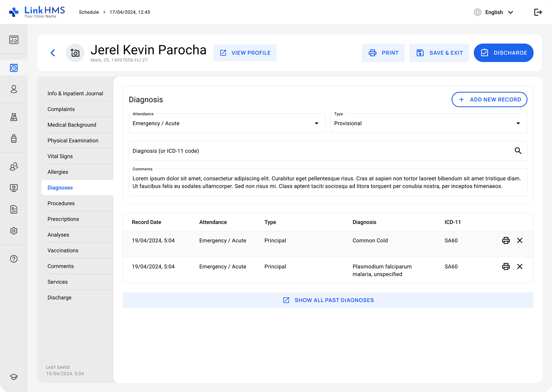Open the laboratory flask icon in sidebar
This screenshot has width=552, height=392.
point(14,117)
